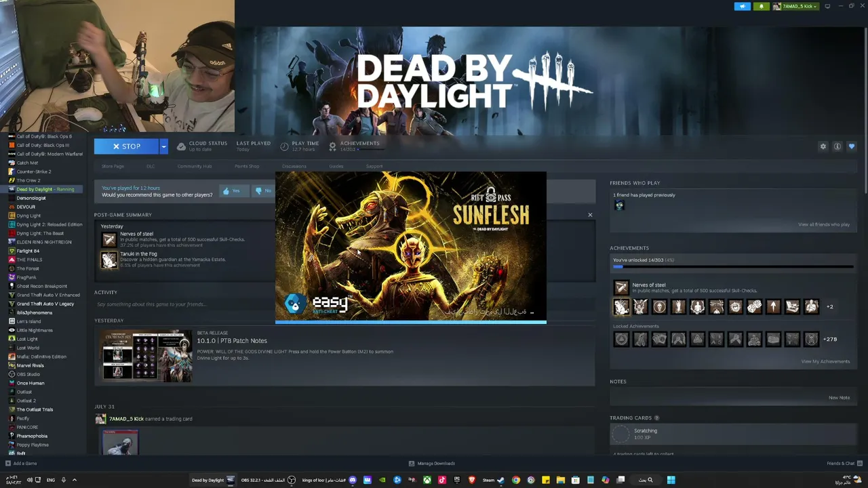
Task: Open game settings gear icon
Action: (823, 146)
